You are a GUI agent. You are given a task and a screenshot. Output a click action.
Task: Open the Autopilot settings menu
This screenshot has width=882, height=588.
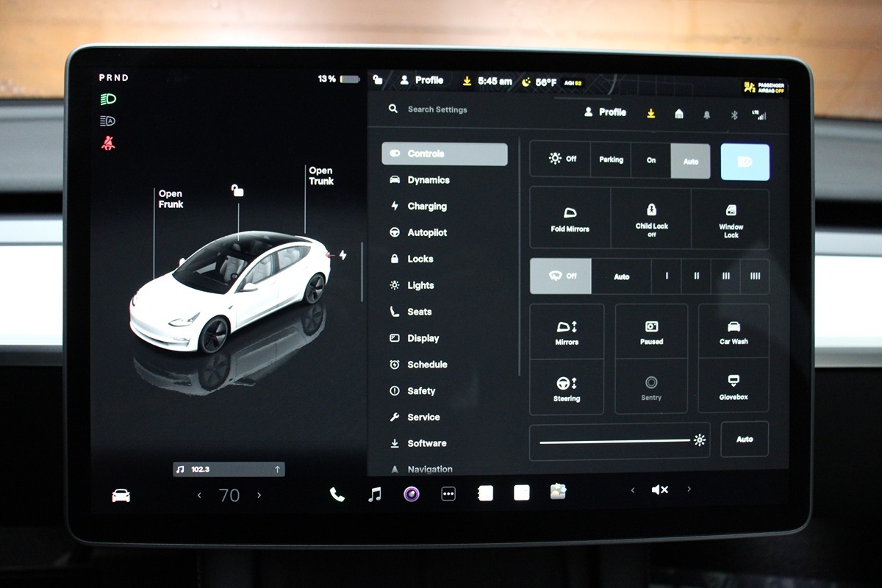pyautogui.click(x=427, y=232)
